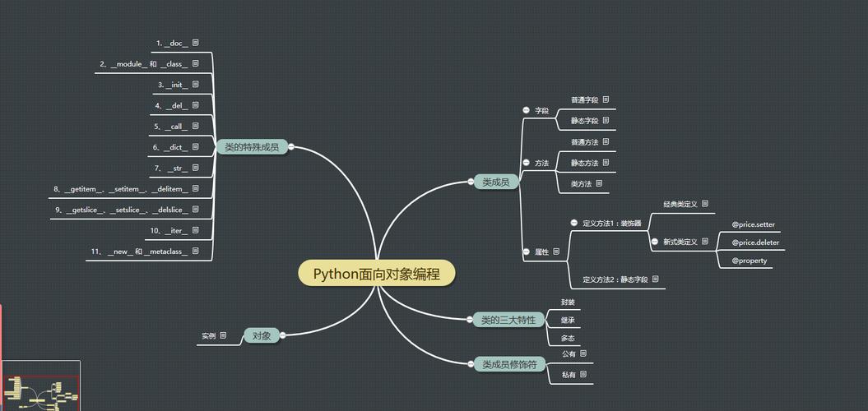Collapse the 字段 branch with its minus toggle
Viewport: 868px width, 411px height.
coord(526,110)
